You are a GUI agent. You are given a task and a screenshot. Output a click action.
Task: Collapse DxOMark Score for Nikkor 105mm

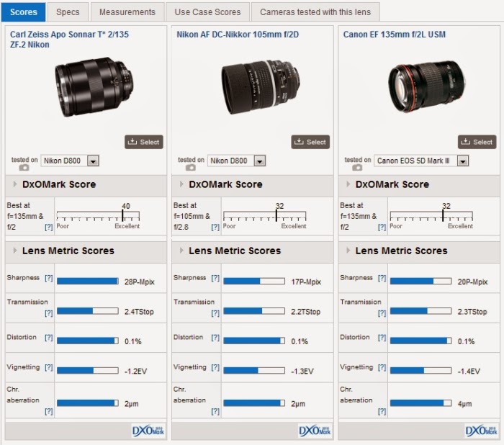(x=181, y=184)
